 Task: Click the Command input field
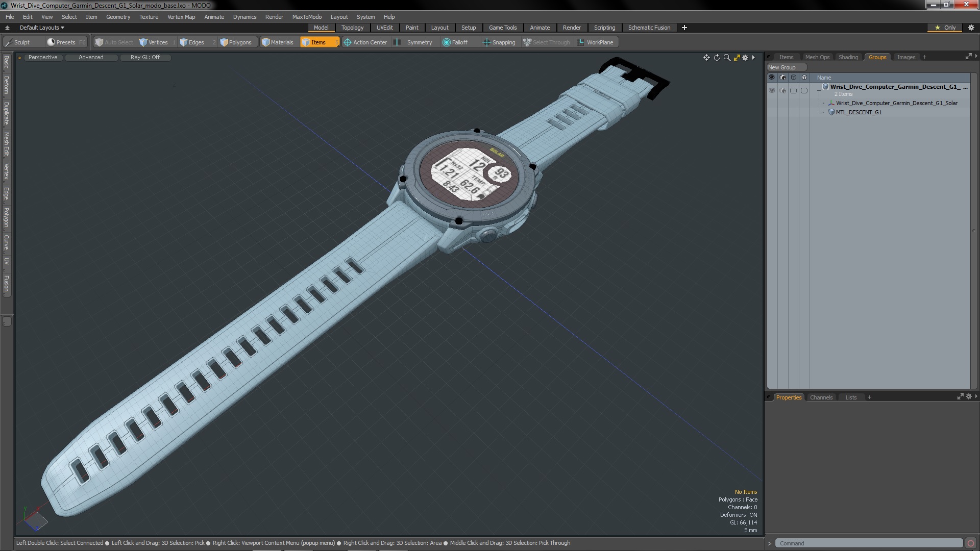tap(868, 543)
